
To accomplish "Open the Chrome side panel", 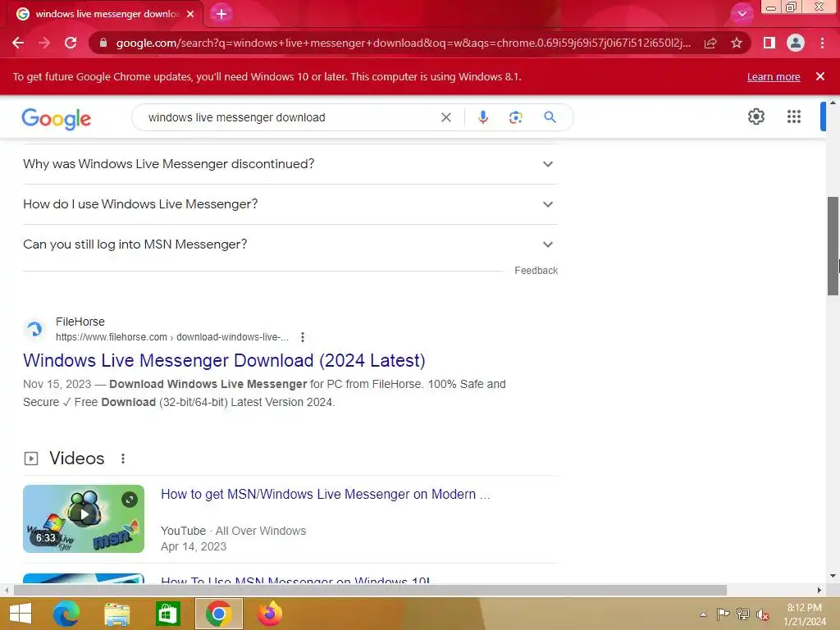I will click(769, 43).
